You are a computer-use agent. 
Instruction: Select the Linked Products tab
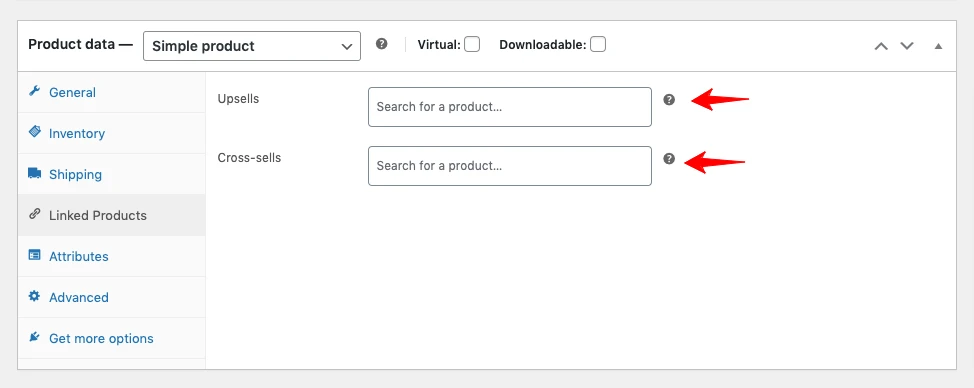(112, 215)
